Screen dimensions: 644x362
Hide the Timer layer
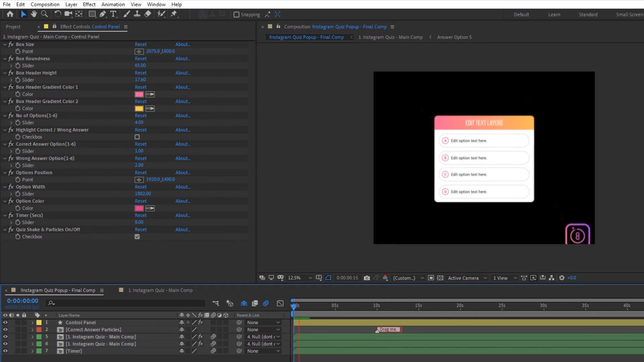pyautogui.click(x=5, y=351)
